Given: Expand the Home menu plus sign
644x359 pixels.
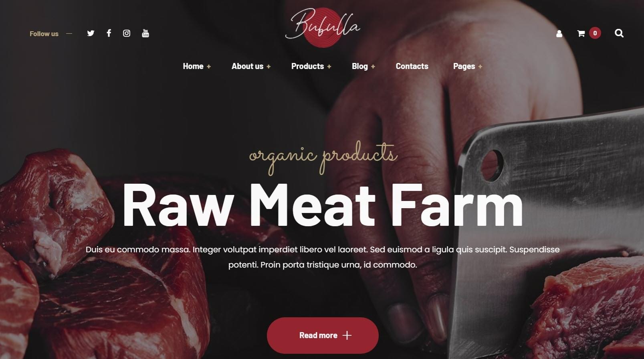Looking at the screenshot, I should pos(209,67).
